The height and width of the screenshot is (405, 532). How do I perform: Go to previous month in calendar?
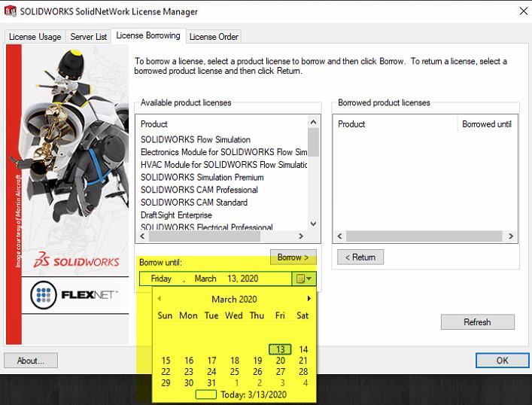pos(159,298)
